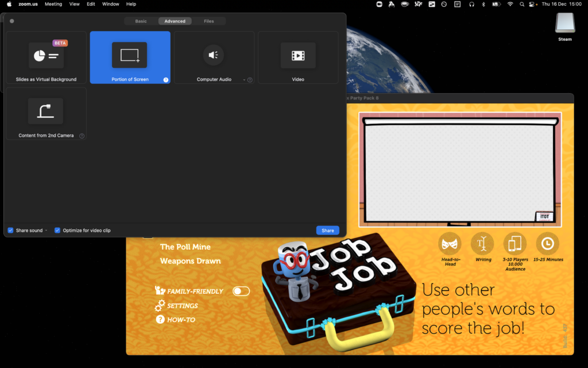Disable Optimize for video clip
Image resolution: width=588 pixels, height=368 pixels.
57,230
